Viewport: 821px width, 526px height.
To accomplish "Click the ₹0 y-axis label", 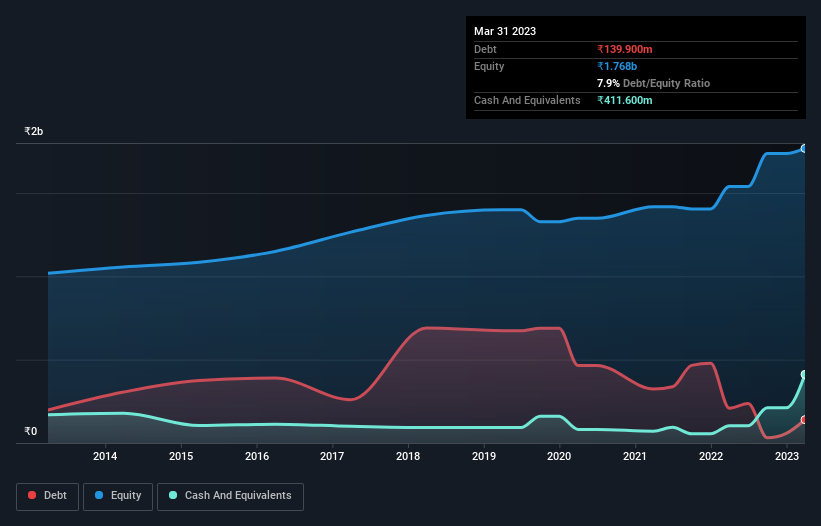I will coord(30,431).
